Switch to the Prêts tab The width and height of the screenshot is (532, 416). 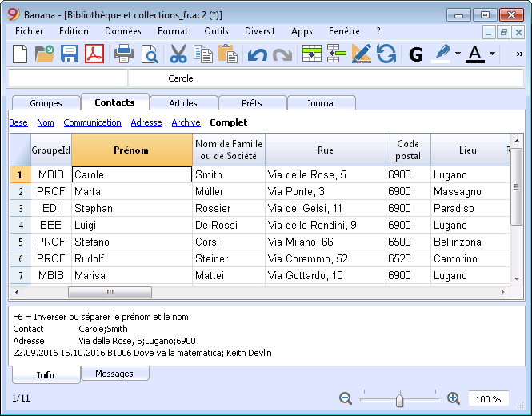253,103
